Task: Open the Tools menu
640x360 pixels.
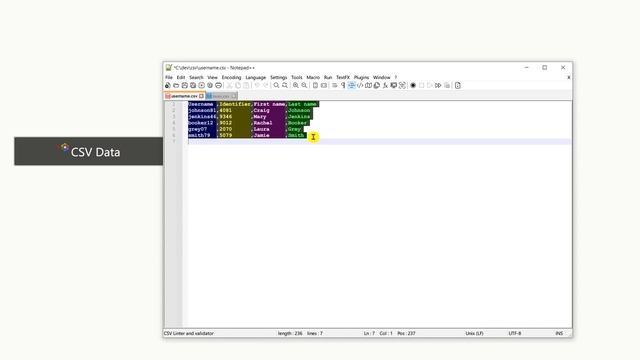Action: [297, 77]
